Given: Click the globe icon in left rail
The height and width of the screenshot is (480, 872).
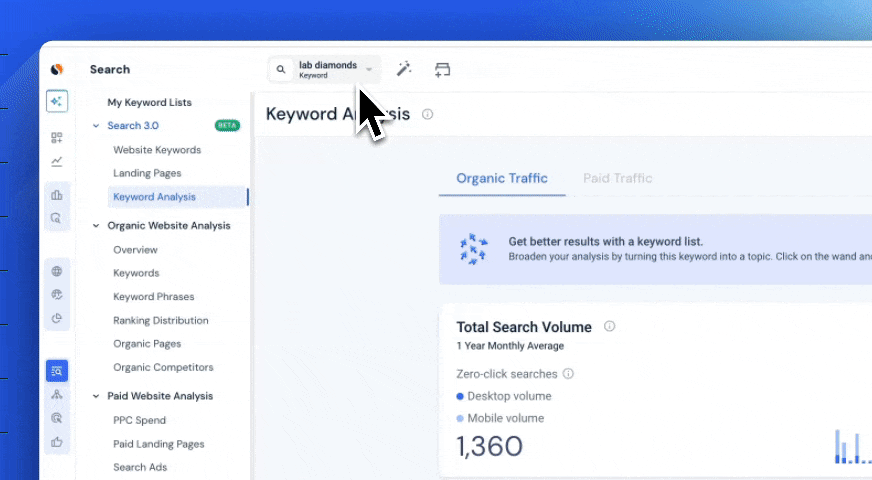Looking at the screenshot, I should [57, 271].
